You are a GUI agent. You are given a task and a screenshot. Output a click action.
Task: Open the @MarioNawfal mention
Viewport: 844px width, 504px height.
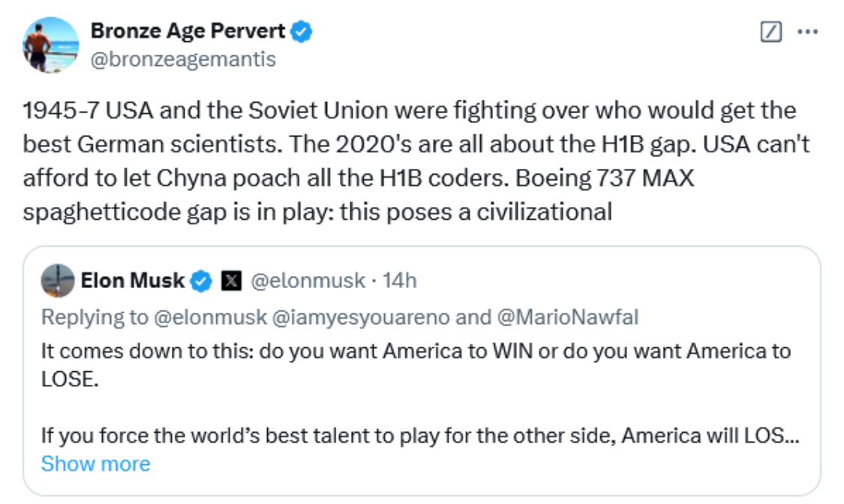[x=566, y=317]
